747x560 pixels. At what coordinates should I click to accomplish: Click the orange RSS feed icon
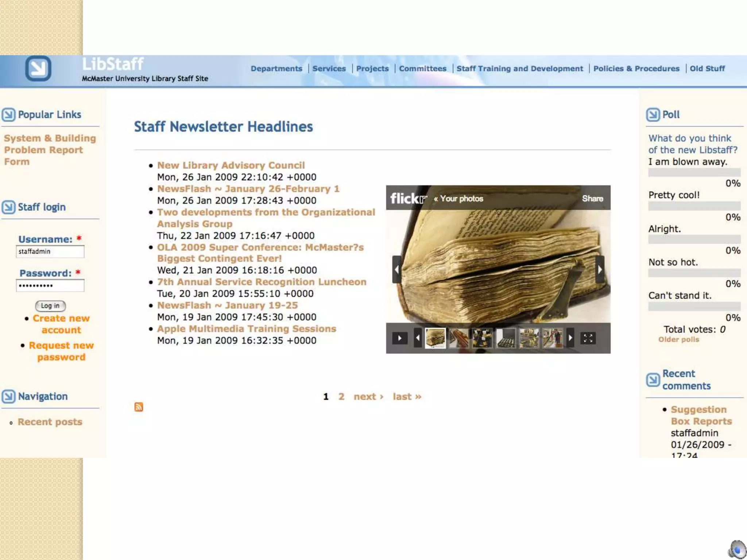(x=139, y=407)
